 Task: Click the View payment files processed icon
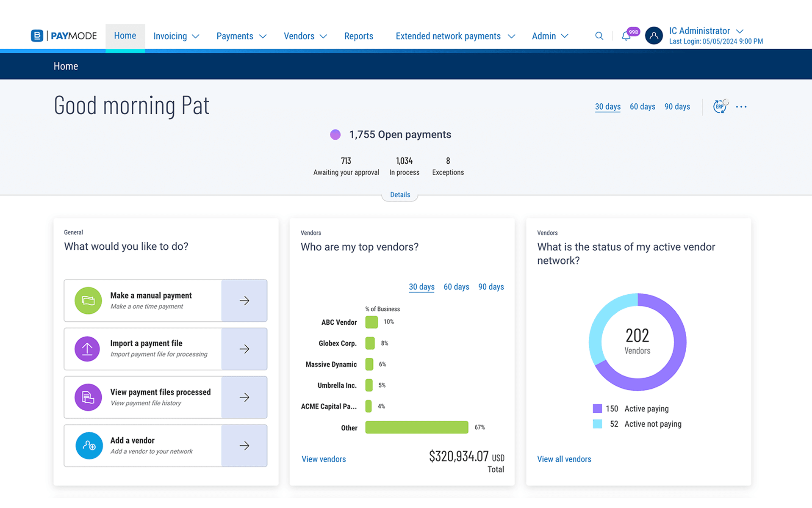pyautogui.click(x=87, y=397)
